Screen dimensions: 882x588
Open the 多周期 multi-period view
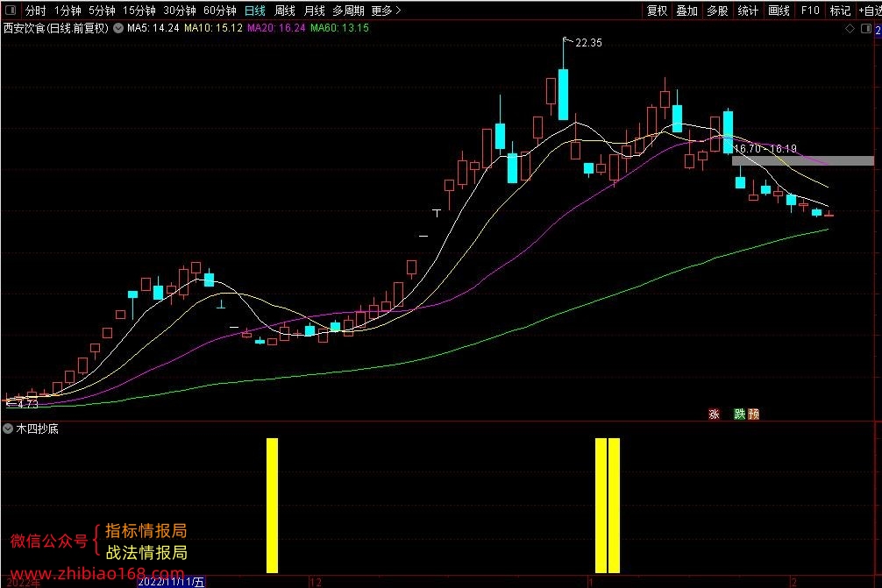click(x=348, y=11)
